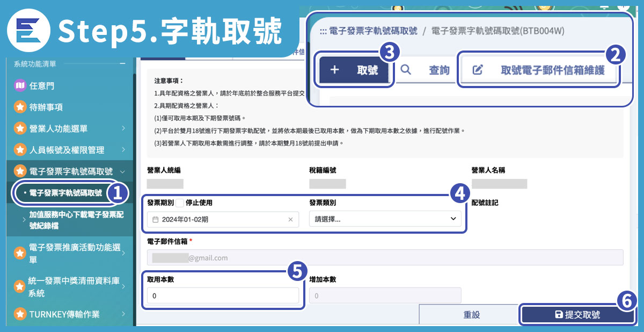Click the calendar icon in 發票期別 field
The image size is (644, 332).
[x=156, y=219]
